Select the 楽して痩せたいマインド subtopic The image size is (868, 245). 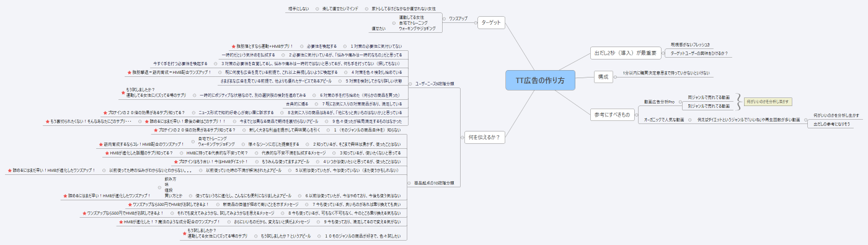coord(340,9)
